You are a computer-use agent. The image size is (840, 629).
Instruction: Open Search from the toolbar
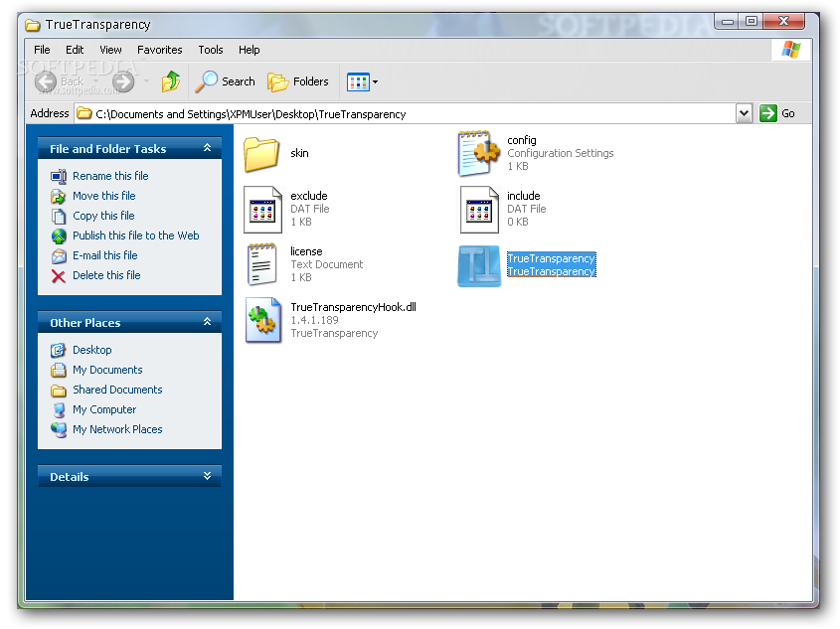(x=225, y=81)
